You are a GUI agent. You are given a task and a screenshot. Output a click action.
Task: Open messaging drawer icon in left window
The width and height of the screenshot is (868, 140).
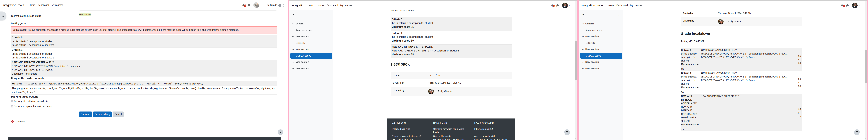[249, 5]
